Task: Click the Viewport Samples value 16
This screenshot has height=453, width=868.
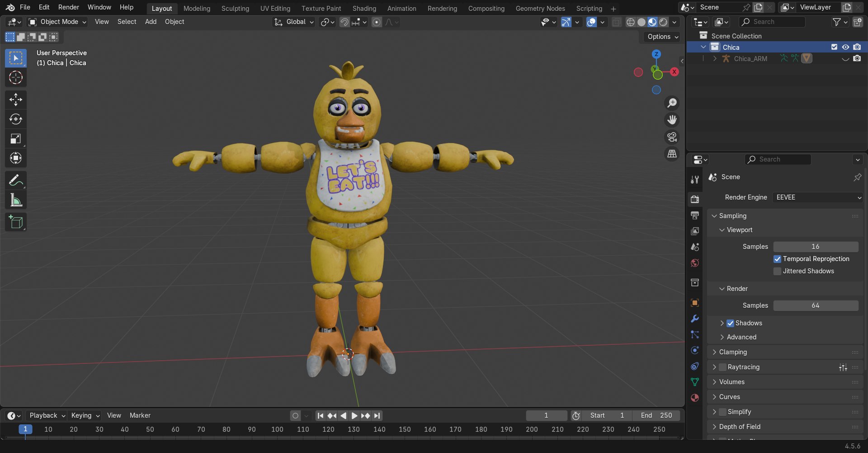Action: pyautogui.click(x=816, y=247)
